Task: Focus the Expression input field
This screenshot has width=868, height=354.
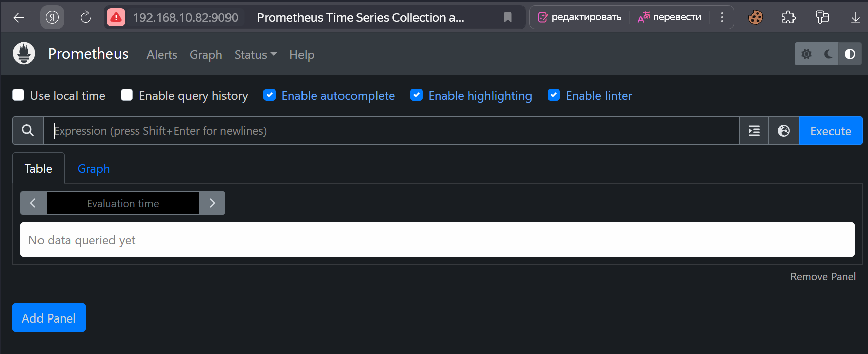Action: pos(390,131)
